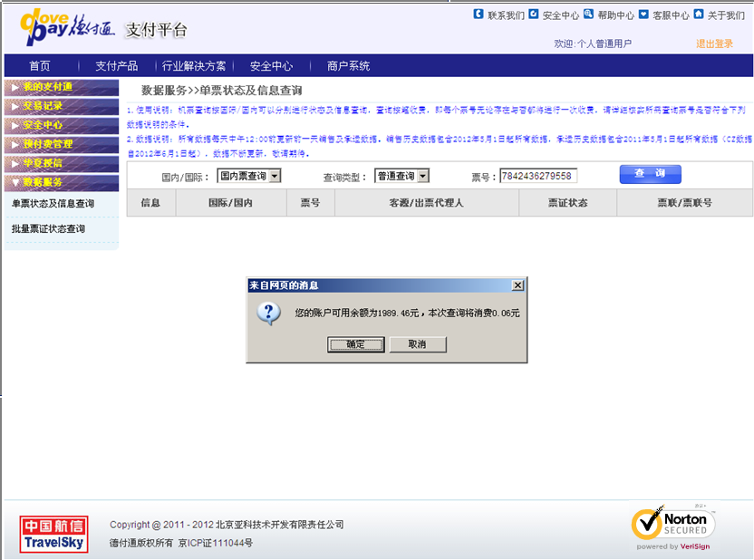The height and width of the screenshot is (560, 754).
Task: Click the 票号 ticket number input field
Action: pyautogui.click(x=538, y=176)
